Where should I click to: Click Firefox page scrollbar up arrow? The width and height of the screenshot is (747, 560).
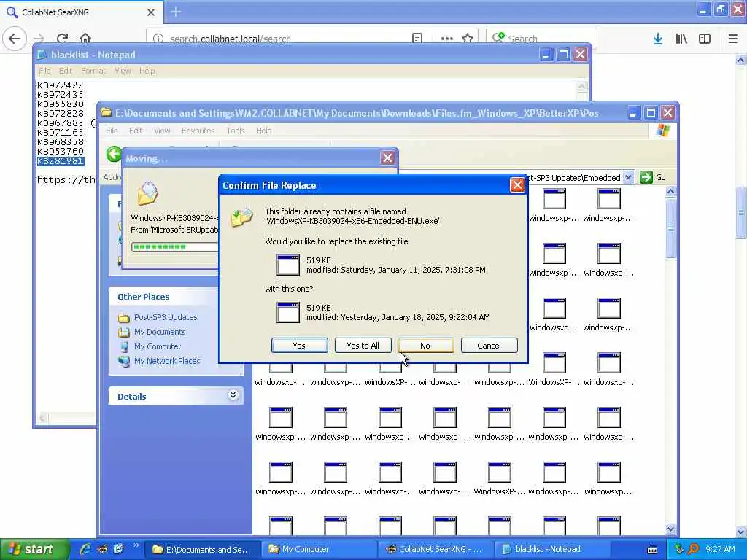coord(741,60)
